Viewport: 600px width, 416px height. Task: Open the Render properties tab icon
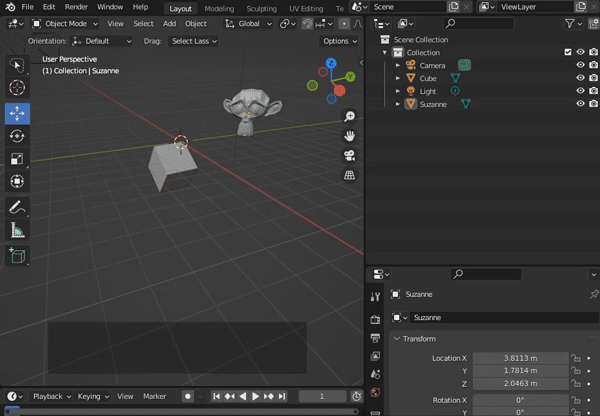click(375, 319)
